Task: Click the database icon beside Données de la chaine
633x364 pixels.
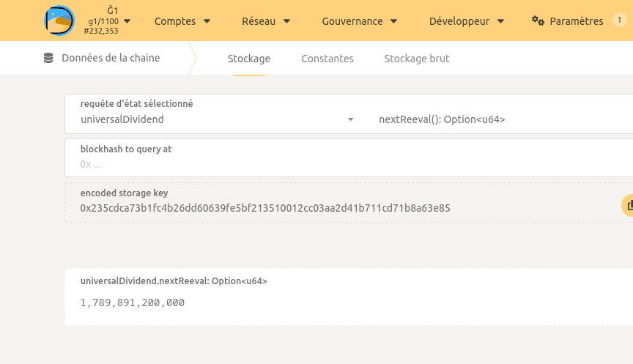Action: 49,59
